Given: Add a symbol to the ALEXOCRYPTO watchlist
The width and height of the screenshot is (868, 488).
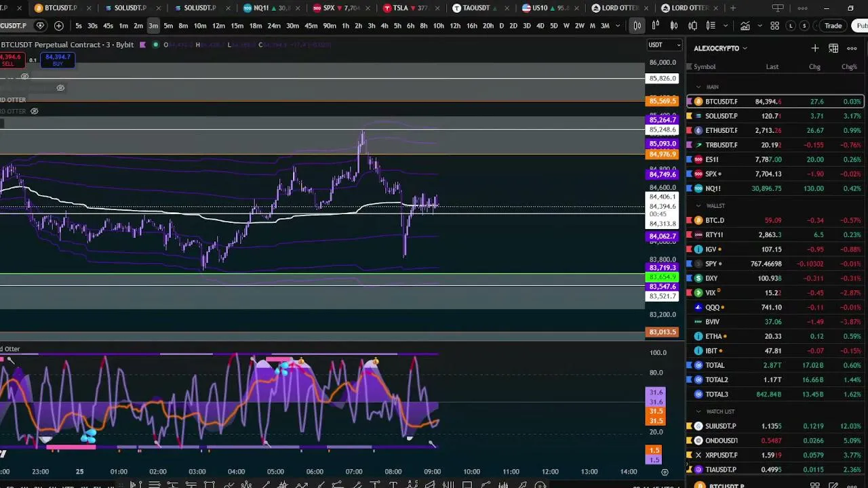Looking at the screenshot, I should (x=814, y=48).
